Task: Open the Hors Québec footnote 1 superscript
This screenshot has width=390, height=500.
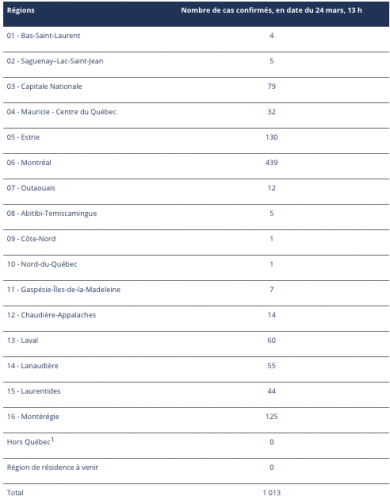Action: click(52, 440)
